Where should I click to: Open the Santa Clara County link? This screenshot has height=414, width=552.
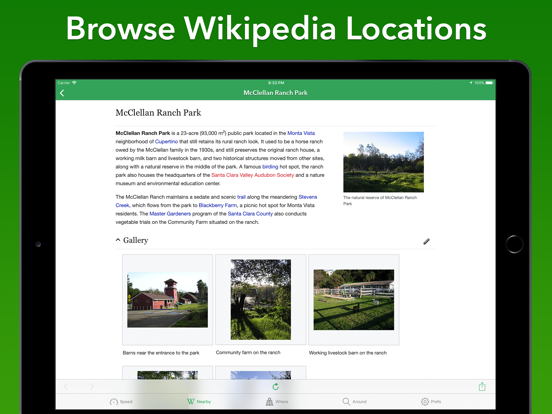tap(250, 214)
